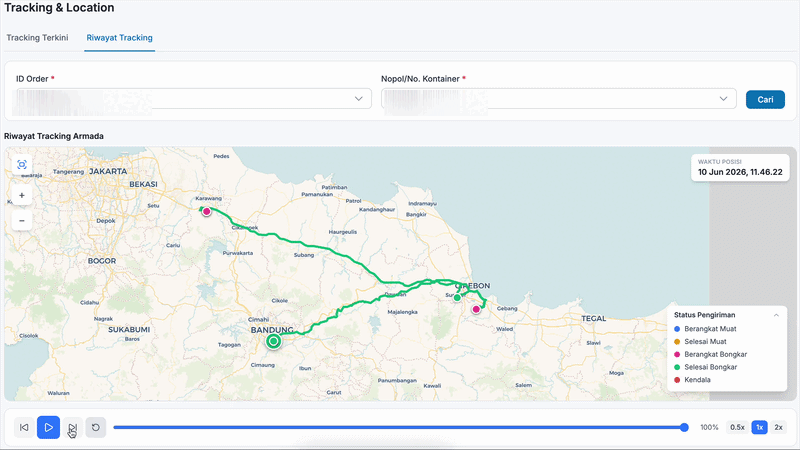Click the fit-to-bounds map icon
This screenshot has width=800, height=450.
[21, 165]
